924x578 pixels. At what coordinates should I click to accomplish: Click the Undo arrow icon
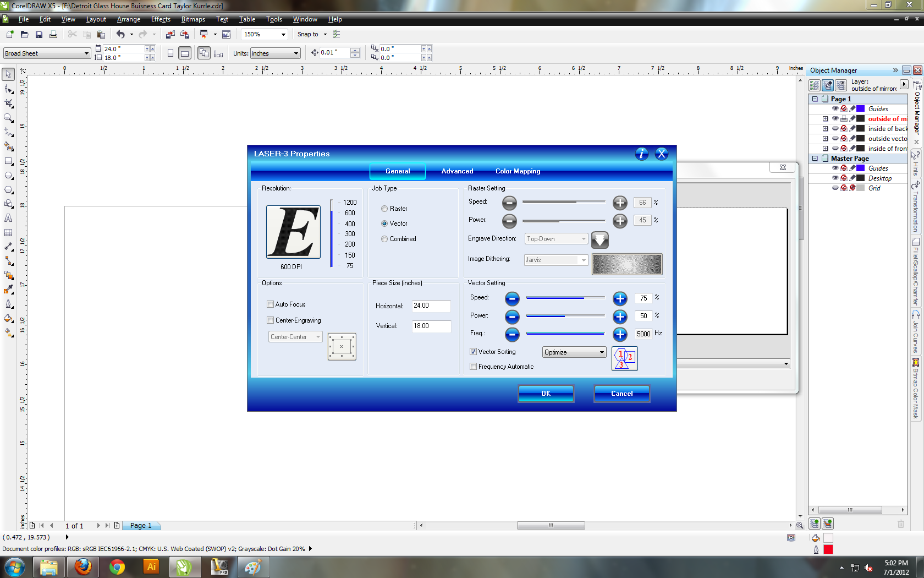coord(120,34)
